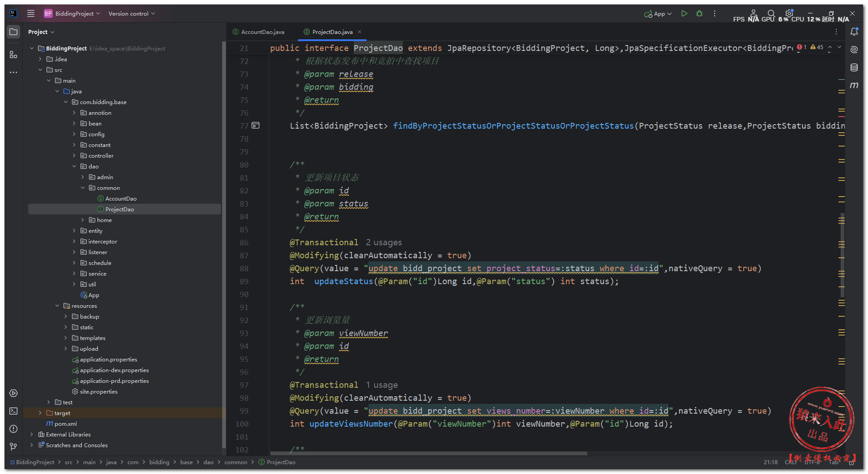This screenshot has height=474, width=868.
Task: Run the App configuration
Action: [684, 14]
